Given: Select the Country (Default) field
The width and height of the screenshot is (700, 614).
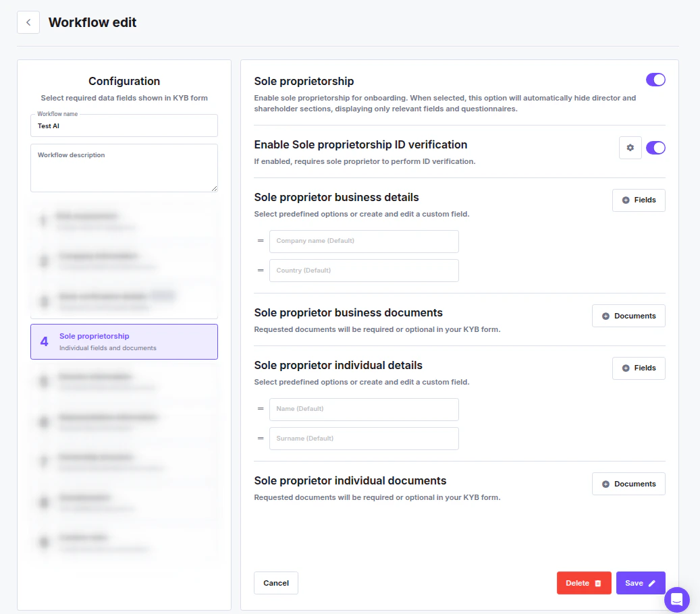Looking at the screenshot, I should (x=364, y=271).
